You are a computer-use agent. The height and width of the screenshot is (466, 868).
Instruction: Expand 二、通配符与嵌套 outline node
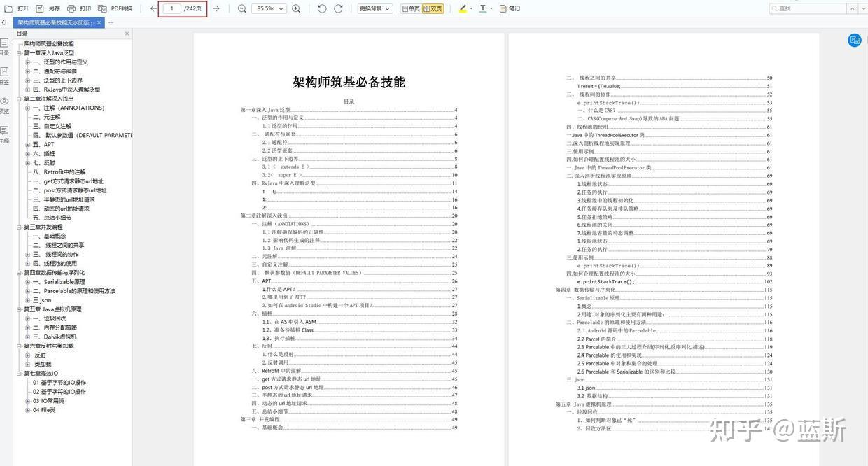pos(28,71)
